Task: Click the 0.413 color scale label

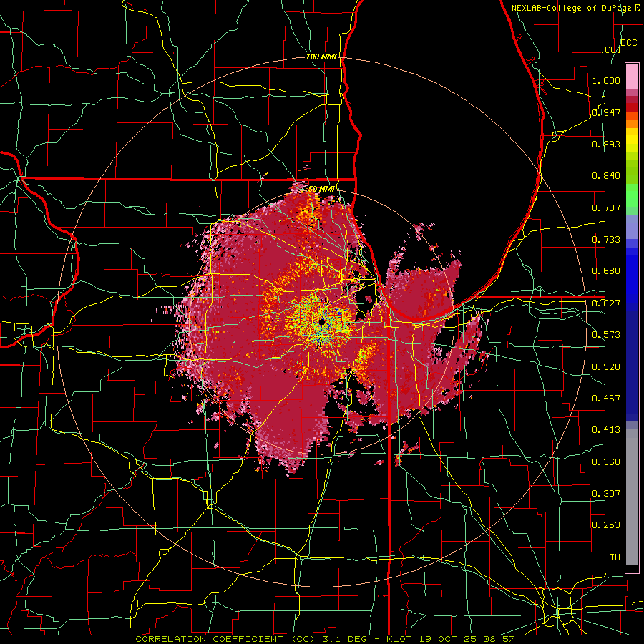Action: click(606, 430)
